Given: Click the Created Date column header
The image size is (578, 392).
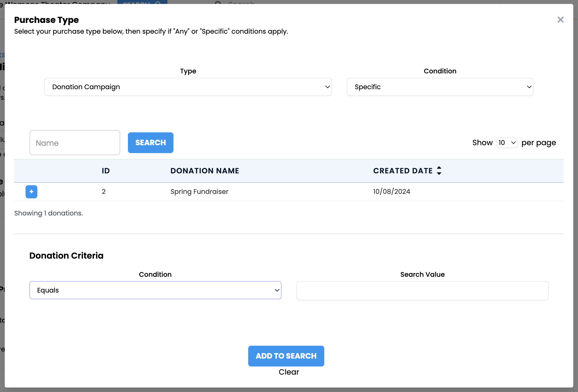Looking at the screenshot, I should click(x=403, y=171).
